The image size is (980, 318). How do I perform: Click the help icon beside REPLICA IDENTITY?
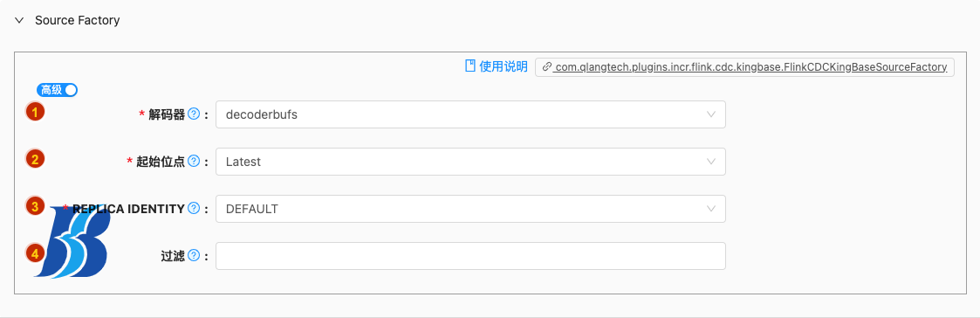[194, 209]
